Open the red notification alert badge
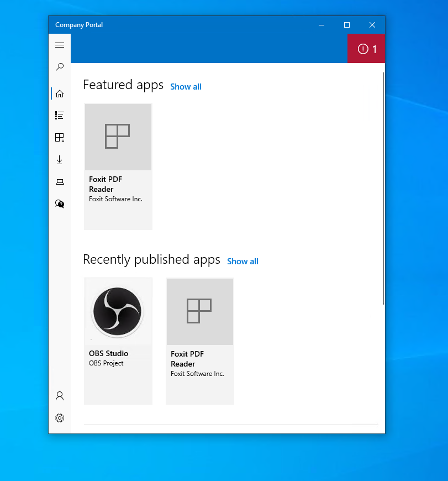 [366, 49]
